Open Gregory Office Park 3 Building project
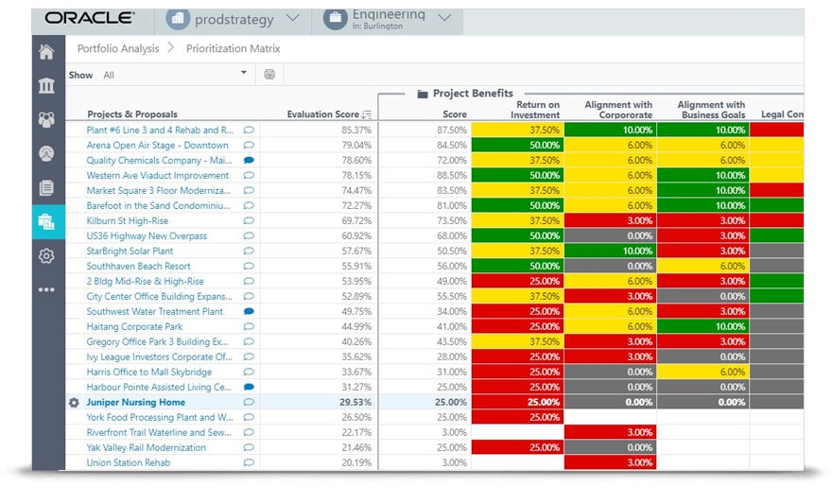Image resolution: width=832 pixels, height=504 pixels. pos(157,341)
